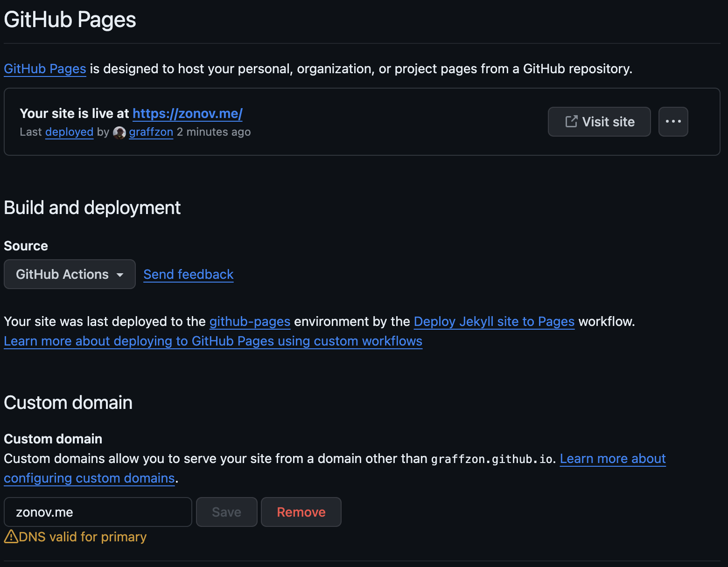This screenshot has height=567, width=728.
Task: Click the DNS valid for primary status
Action: pos(83,537)
